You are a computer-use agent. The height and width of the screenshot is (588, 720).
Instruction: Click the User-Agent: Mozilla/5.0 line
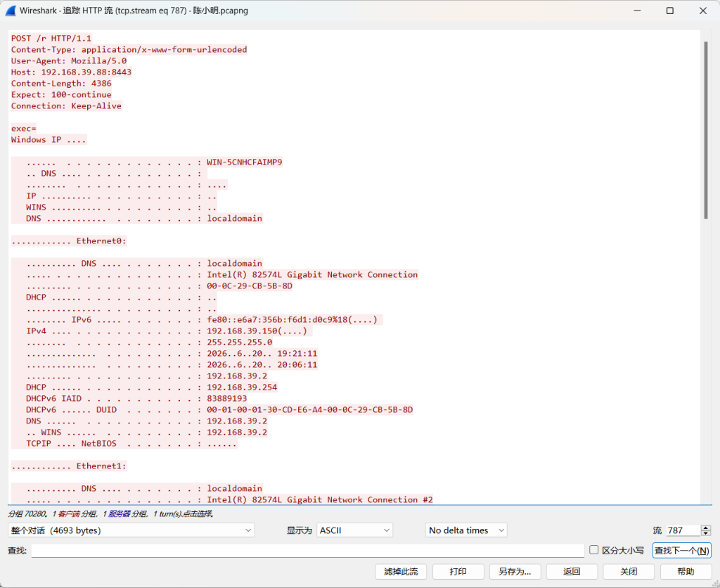[x=69, y=60]
